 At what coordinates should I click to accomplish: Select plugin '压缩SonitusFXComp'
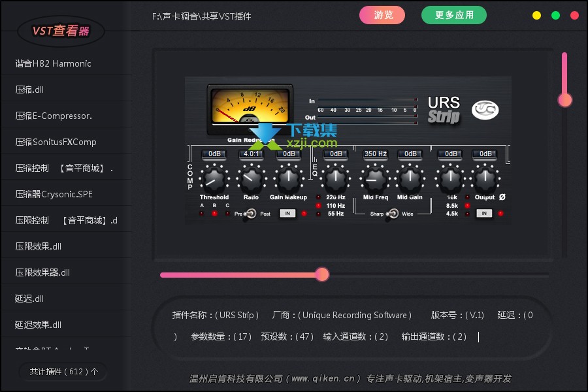click(x=67, y=142)
